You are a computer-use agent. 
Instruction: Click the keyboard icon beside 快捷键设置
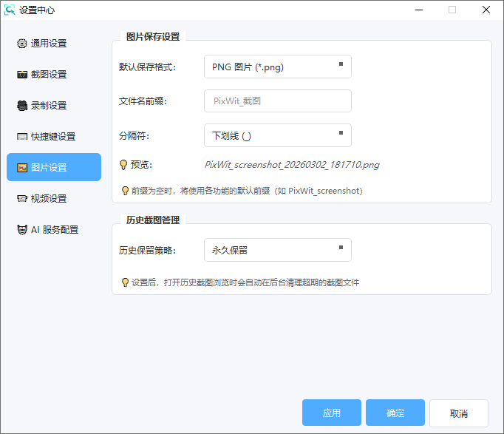[x=22, y=137]
